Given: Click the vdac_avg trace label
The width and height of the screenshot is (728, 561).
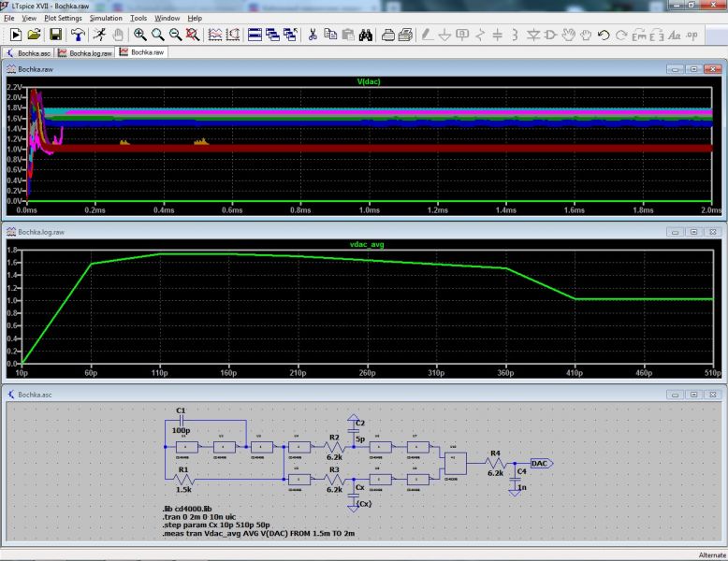Looking at the screenshot, I should pos(366,243).
